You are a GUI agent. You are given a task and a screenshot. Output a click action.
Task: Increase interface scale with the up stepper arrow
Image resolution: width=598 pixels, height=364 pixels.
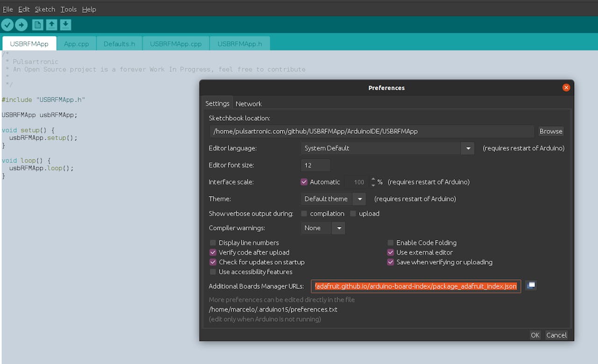[373, 179]
